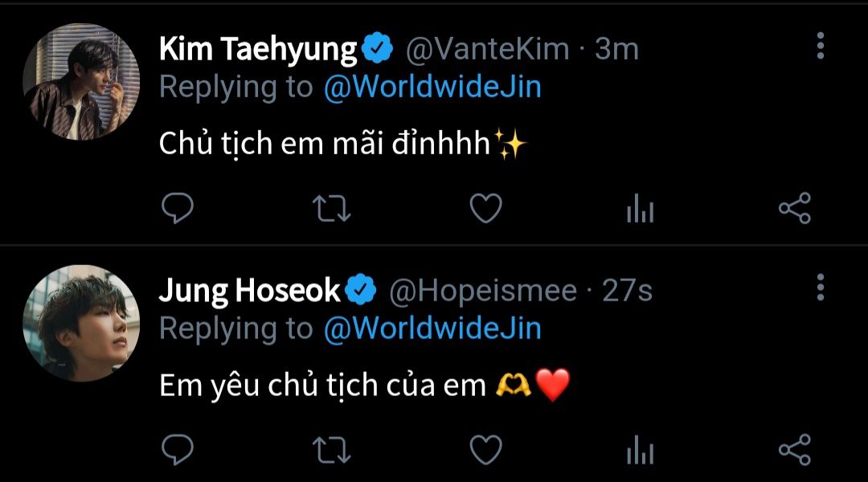This screenshot has height=482, width=868.
Task: Share Kim Taehyung's tweet
Action: point(794,208)
